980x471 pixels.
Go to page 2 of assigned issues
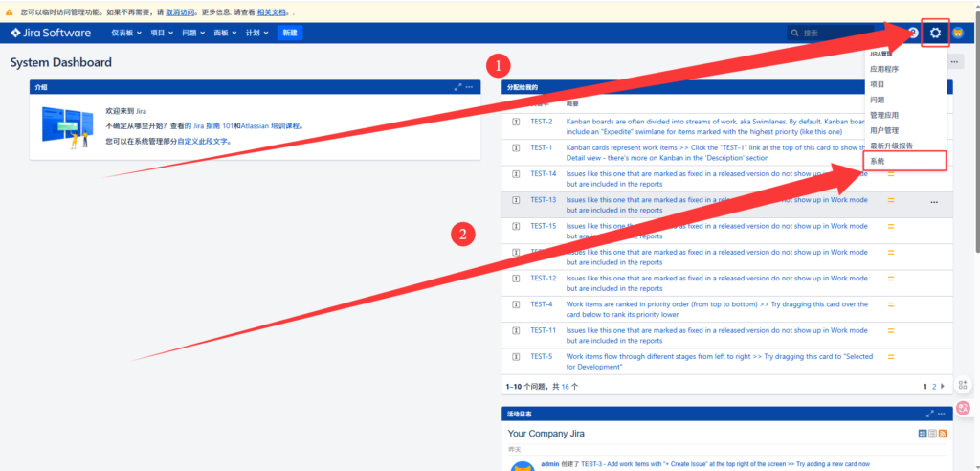[x=933, y=386]
